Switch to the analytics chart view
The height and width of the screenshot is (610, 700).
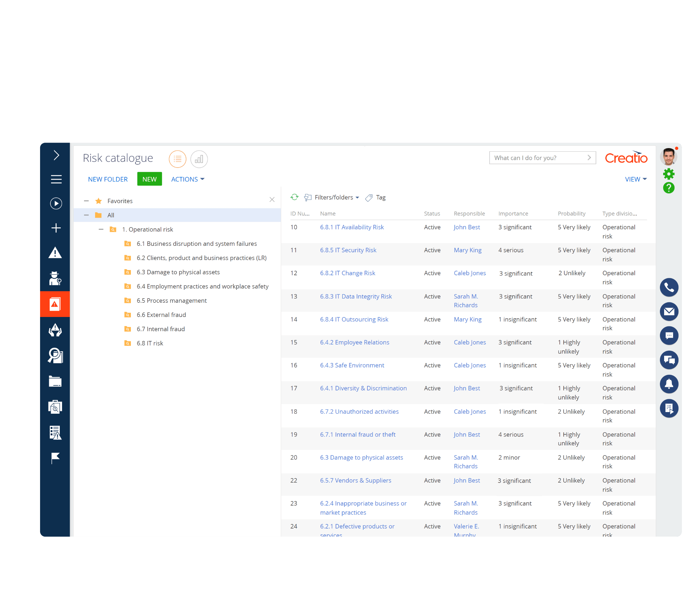click(199, 159)
